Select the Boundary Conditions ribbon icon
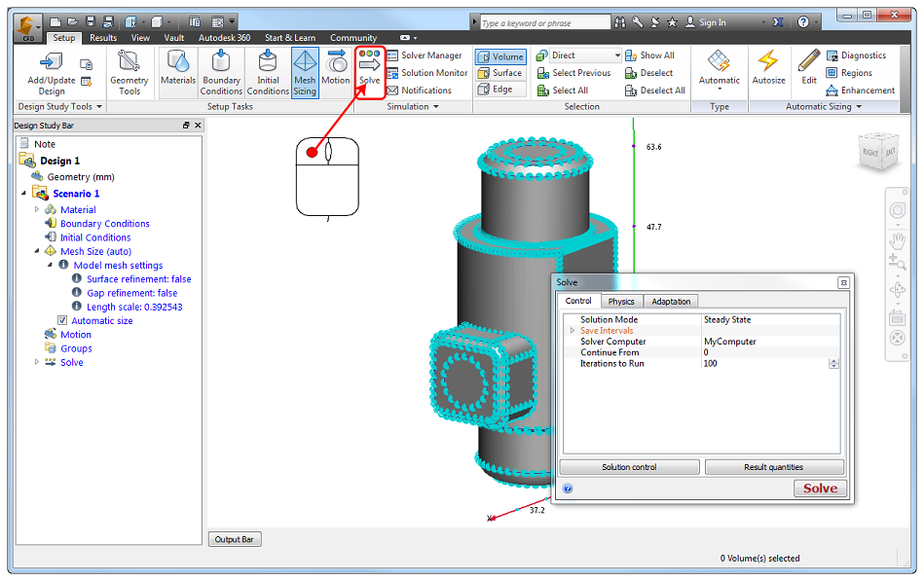The height and width of the screenshot is (581, 924). (221, 72)
